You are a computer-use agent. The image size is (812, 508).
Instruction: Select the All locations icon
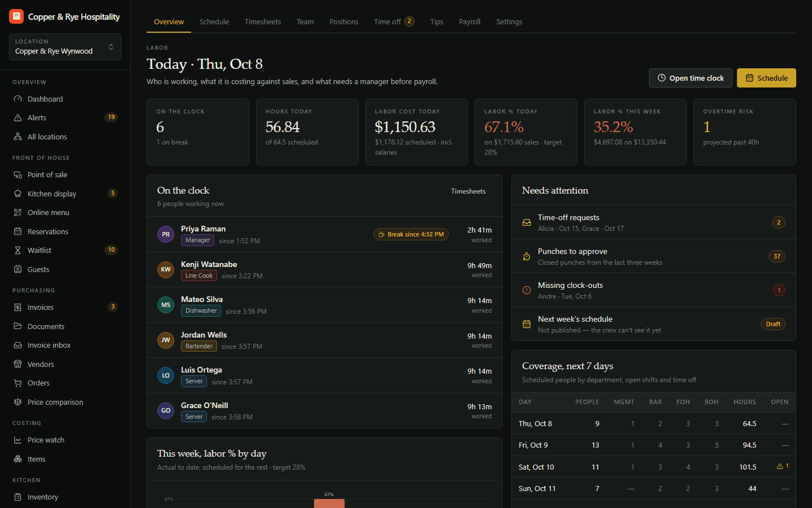click(17, 137)
